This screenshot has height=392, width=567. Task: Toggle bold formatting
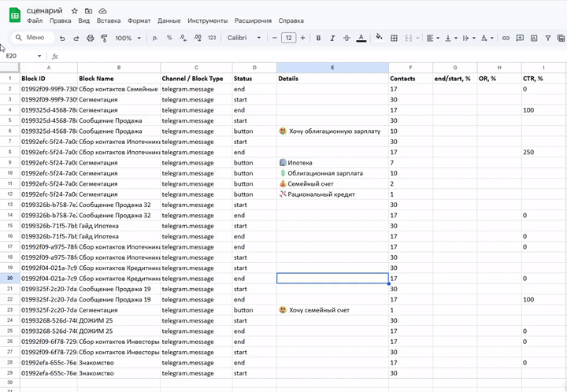pyautogui.click(x=318, y=38)
